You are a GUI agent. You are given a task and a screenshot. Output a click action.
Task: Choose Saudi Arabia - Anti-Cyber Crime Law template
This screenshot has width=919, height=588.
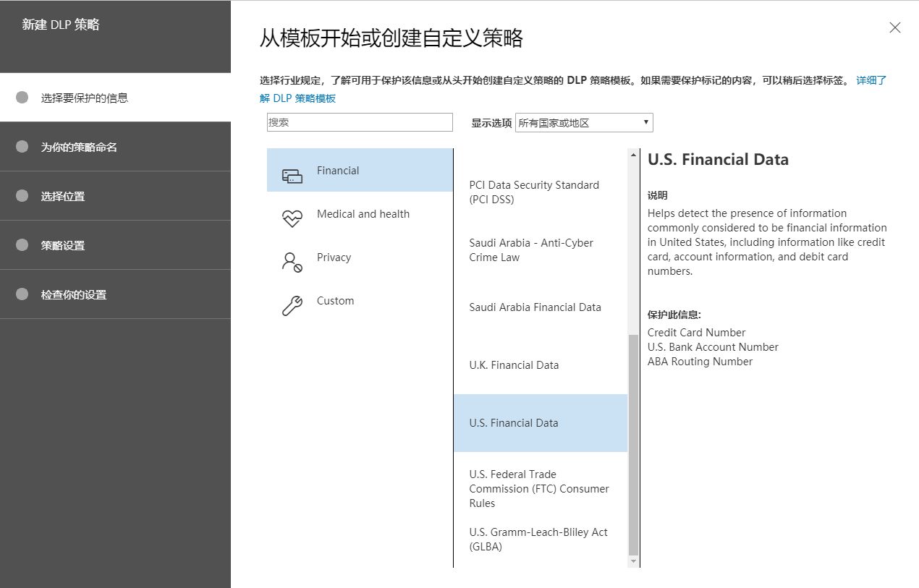[x=541, y=250]
